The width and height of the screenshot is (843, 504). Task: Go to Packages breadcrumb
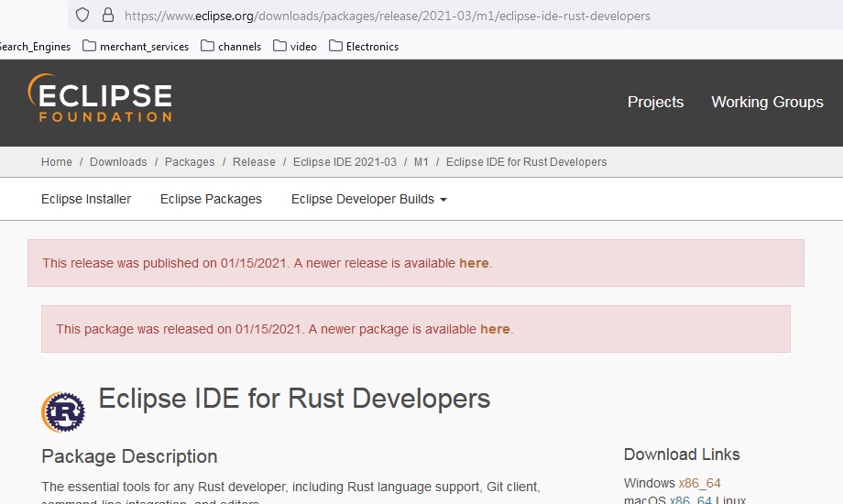[190, 162]
